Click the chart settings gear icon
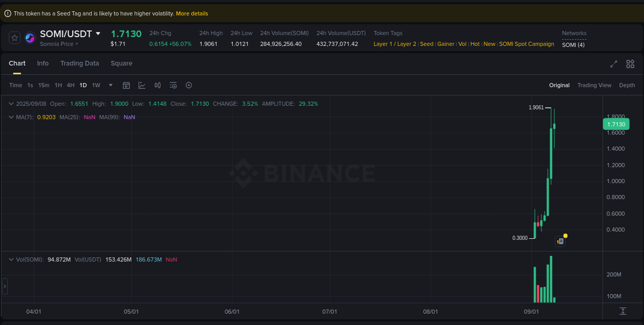The height and width of the screenshot is (325, 644). 189,85
